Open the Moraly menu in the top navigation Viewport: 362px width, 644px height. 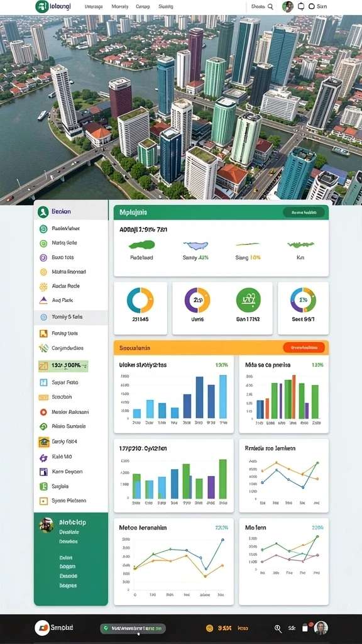coord(120,6)
